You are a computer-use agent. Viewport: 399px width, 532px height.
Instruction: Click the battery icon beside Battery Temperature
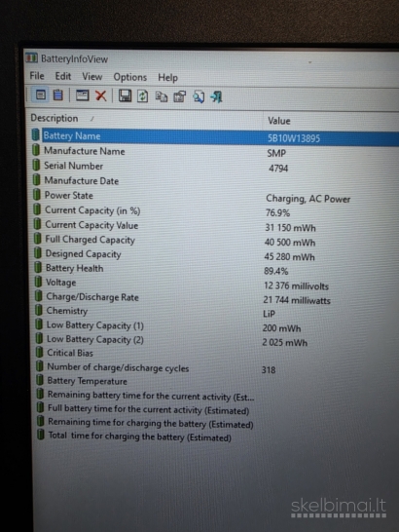[x=40, y=380]
